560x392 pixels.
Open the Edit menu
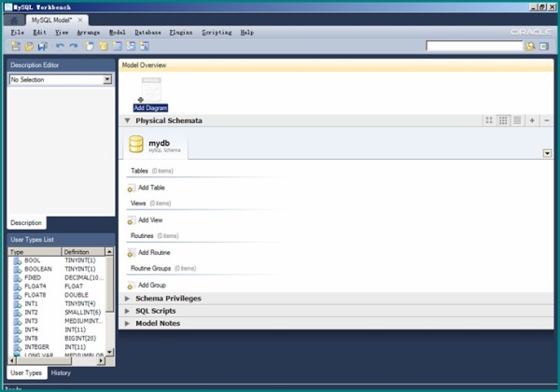click(x=39, y=33)
